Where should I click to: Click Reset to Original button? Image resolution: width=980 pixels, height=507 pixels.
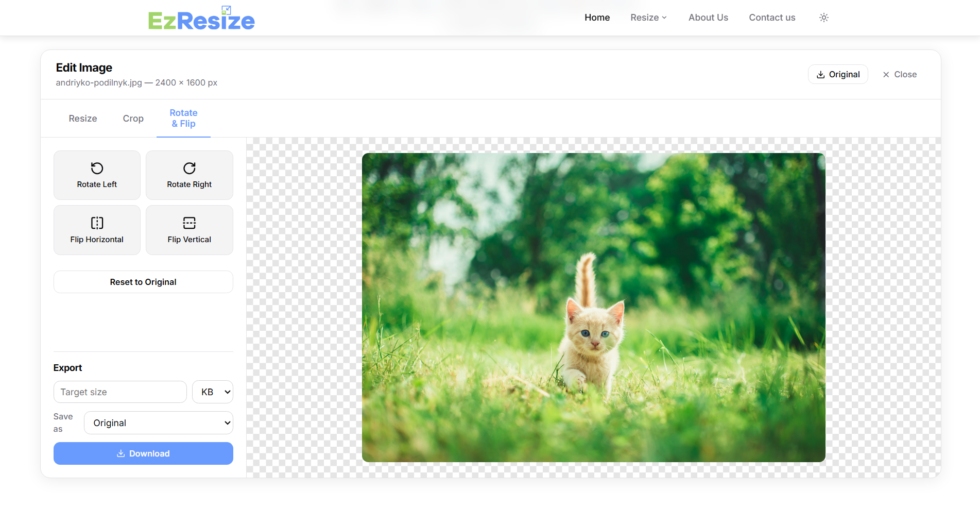(x=143, y=282)
